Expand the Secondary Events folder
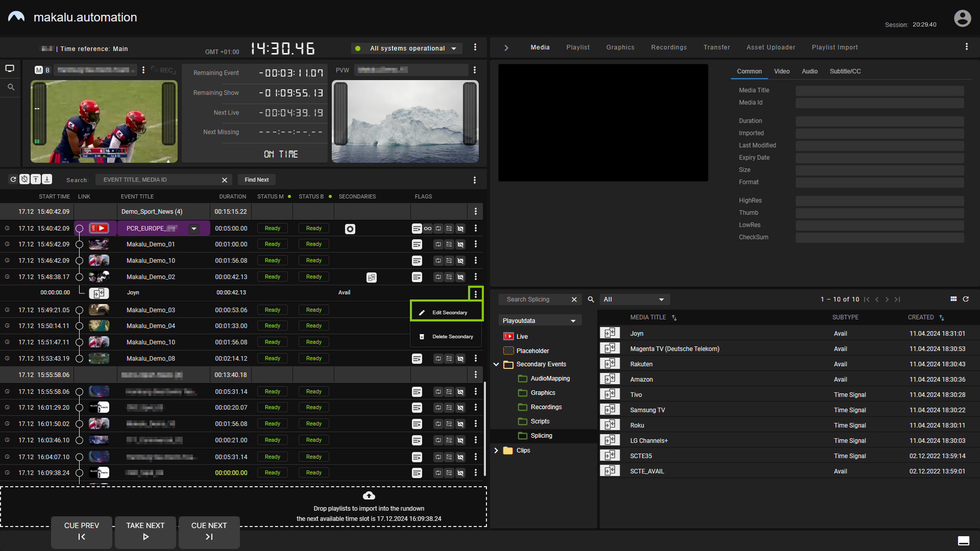 tap(496, 364)
